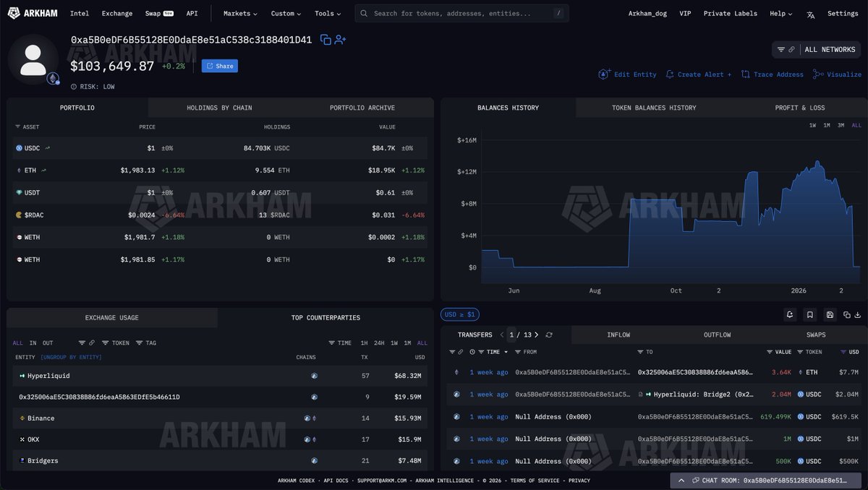Viewport: 868px width, 490px height.
Task: Open the OUTFLOW transfers tab
Action: click(x=717, y=335)
